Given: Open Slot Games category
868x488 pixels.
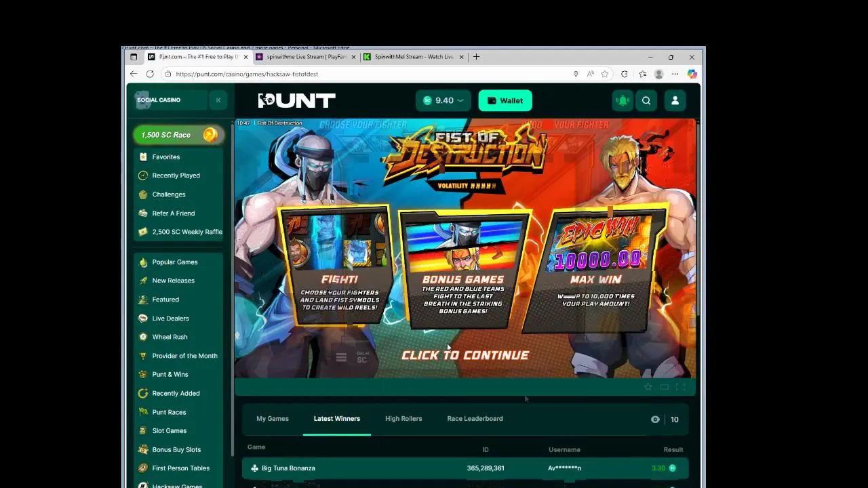Looking at the screenshot, I should click(x=169, y=431).
